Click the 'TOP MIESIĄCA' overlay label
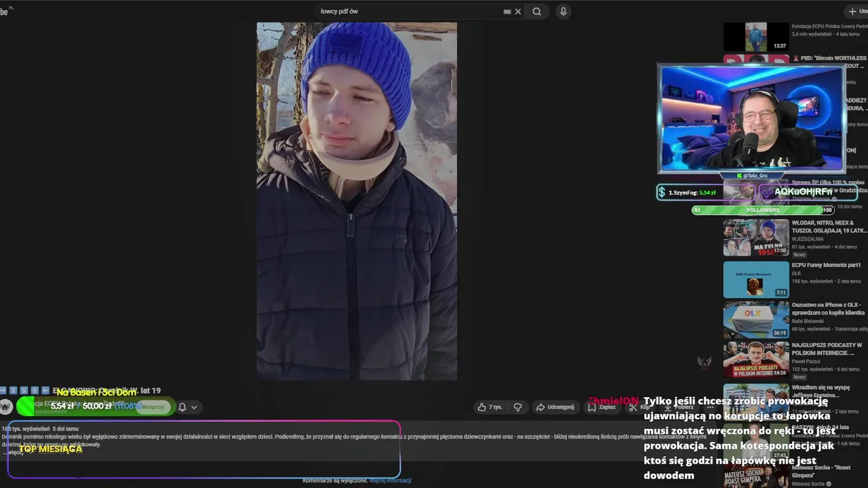 tap(50, 449)
